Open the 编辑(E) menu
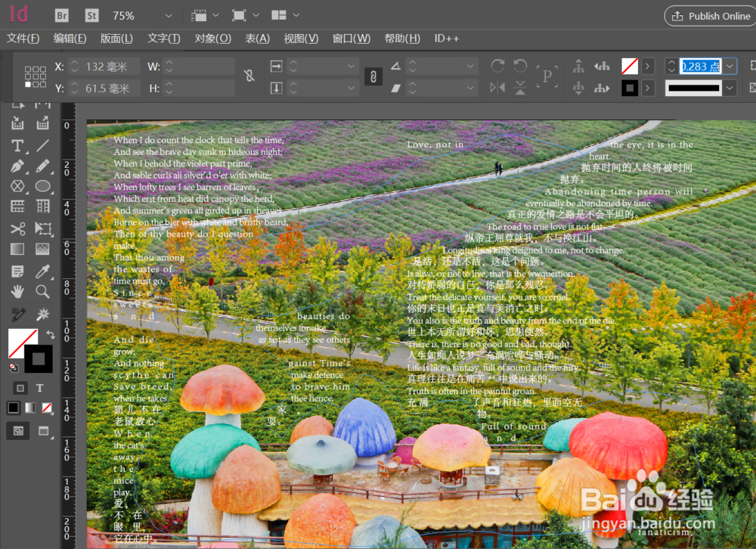This screenshot has height=549, width=756. point(70,39)
